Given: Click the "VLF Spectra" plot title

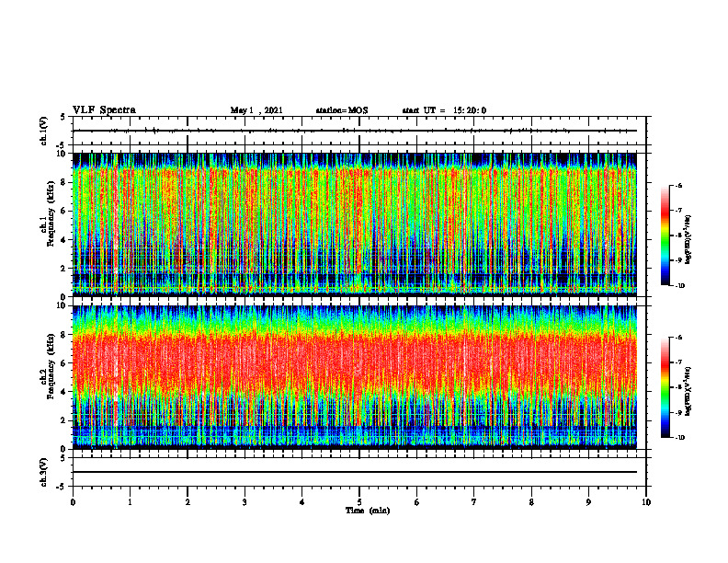Looking at the screenshot, I should [104, 109].
